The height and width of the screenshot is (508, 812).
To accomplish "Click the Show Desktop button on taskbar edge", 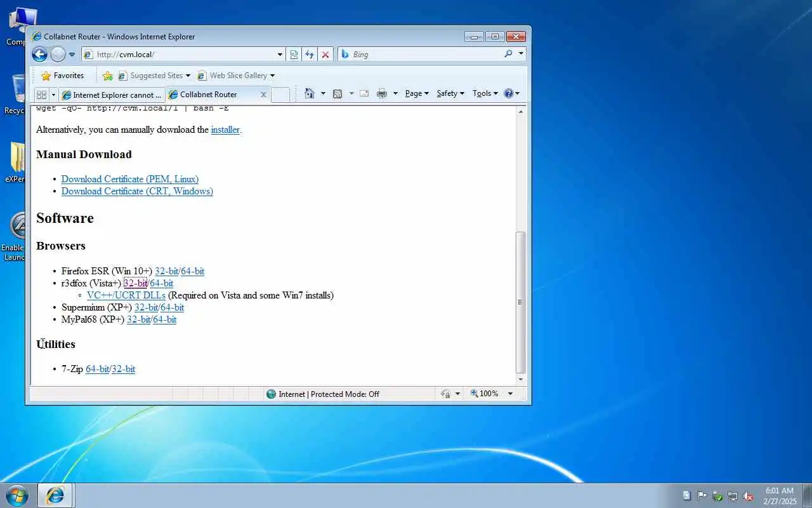I will (x=807, y=496).
